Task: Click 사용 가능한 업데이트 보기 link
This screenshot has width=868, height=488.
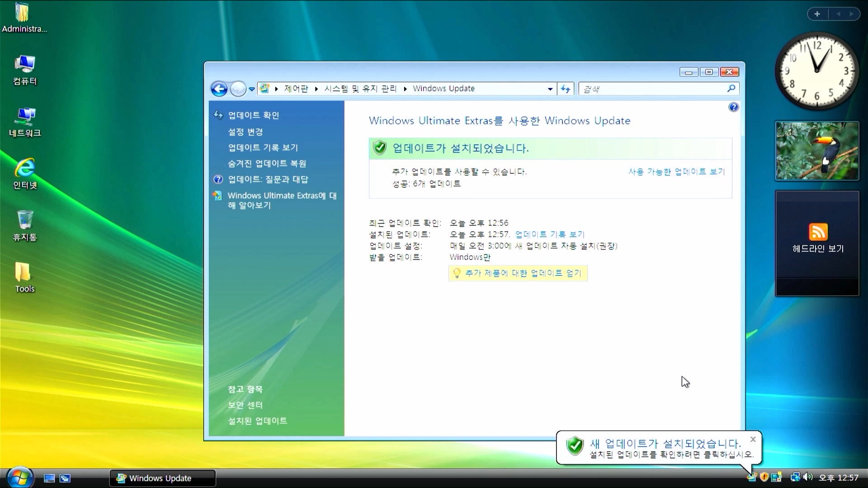Action: (676, 172)
